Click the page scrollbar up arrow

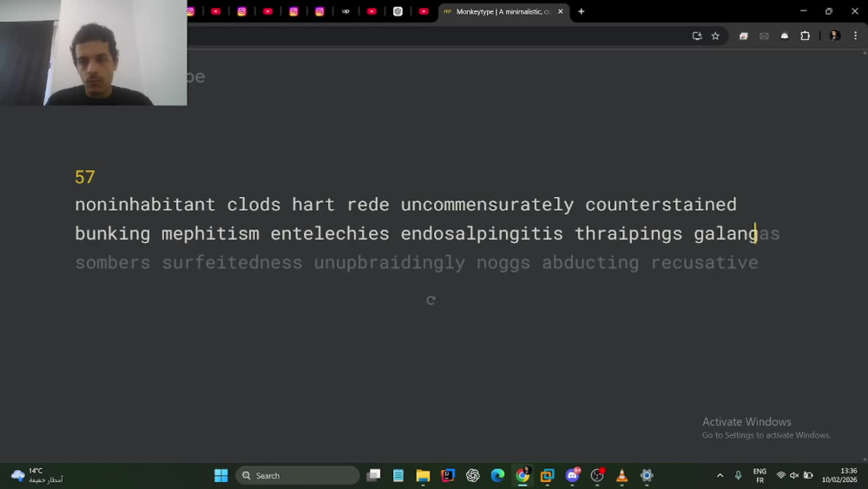coord(865,53)
